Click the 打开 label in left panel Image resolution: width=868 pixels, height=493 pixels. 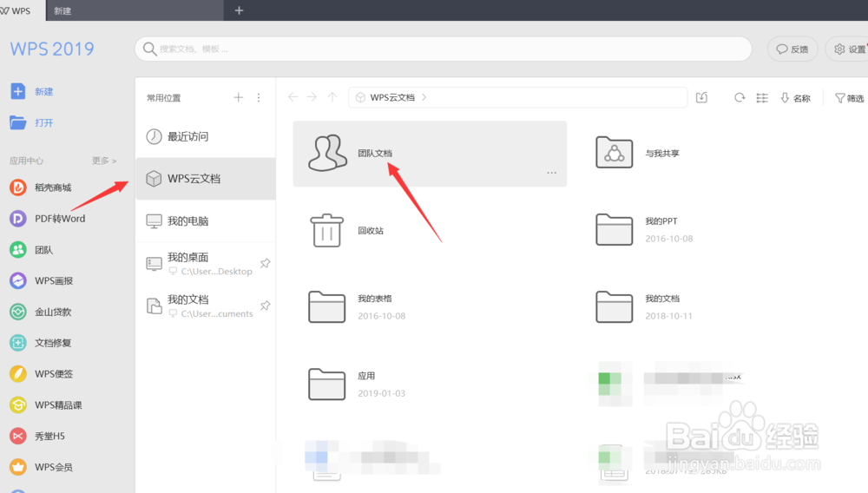43,123
